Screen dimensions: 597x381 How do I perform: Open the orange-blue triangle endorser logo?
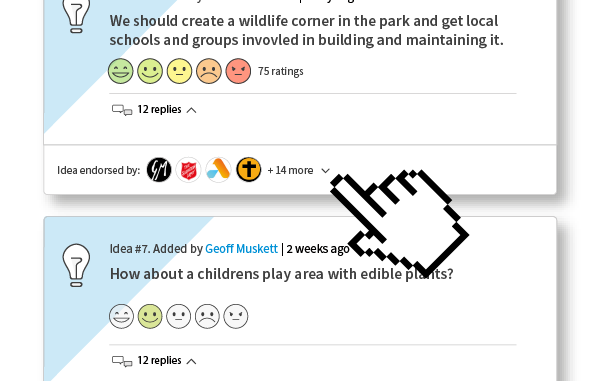(219, 170)
